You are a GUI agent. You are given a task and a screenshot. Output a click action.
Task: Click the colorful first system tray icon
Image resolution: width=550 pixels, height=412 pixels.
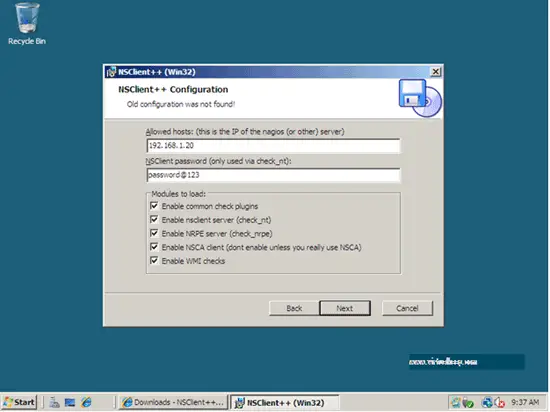click(x=455, y=402)
